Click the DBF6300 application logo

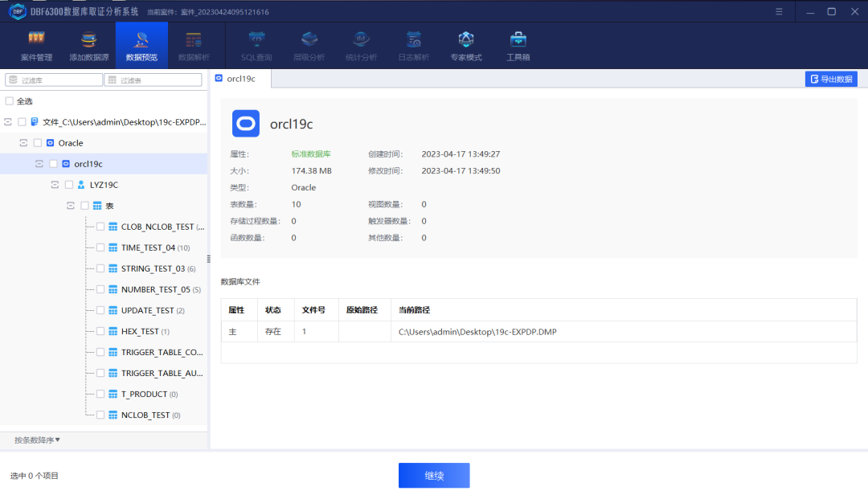pos(18,11)
